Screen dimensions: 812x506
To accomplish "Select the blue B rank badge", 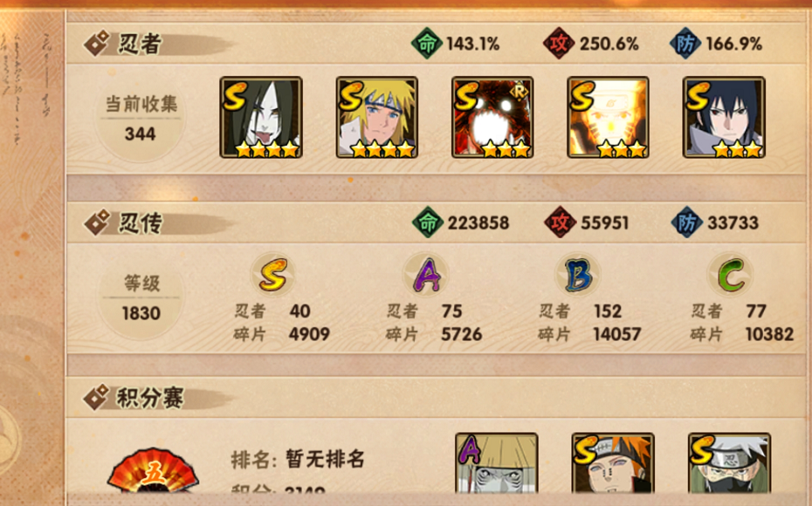I will [x=578, y=275].
